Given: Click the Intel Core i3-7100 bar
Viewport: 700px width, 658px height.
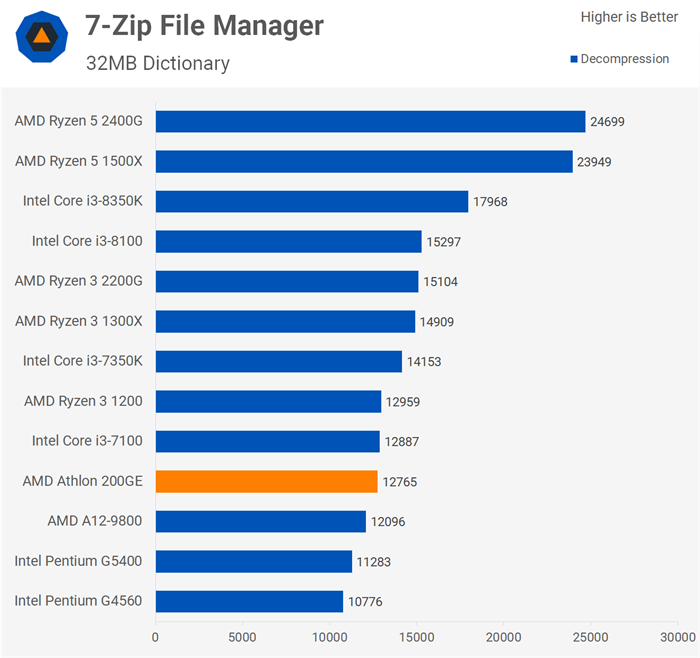Looking at the screenshot, I should 268,442.
